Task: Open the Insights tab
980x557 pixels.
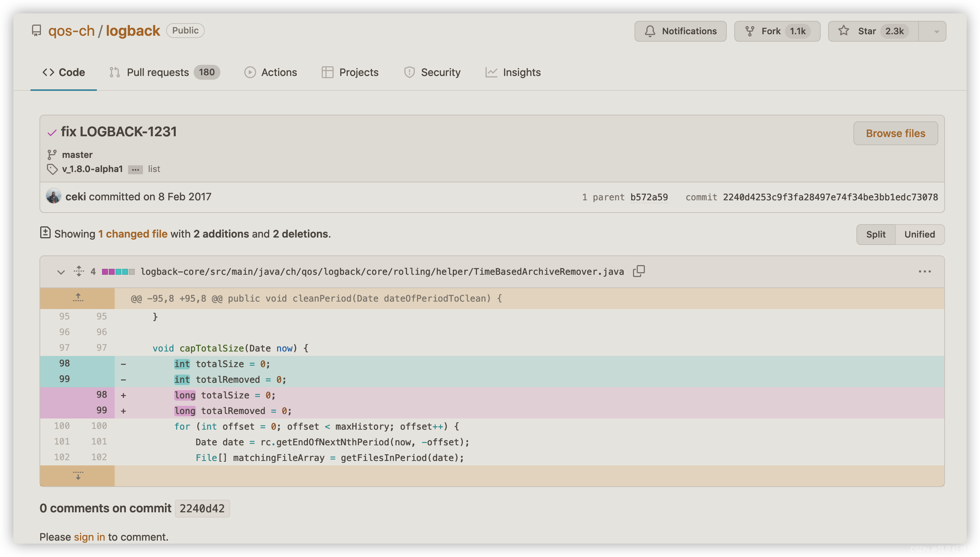Action: [513, 72]
